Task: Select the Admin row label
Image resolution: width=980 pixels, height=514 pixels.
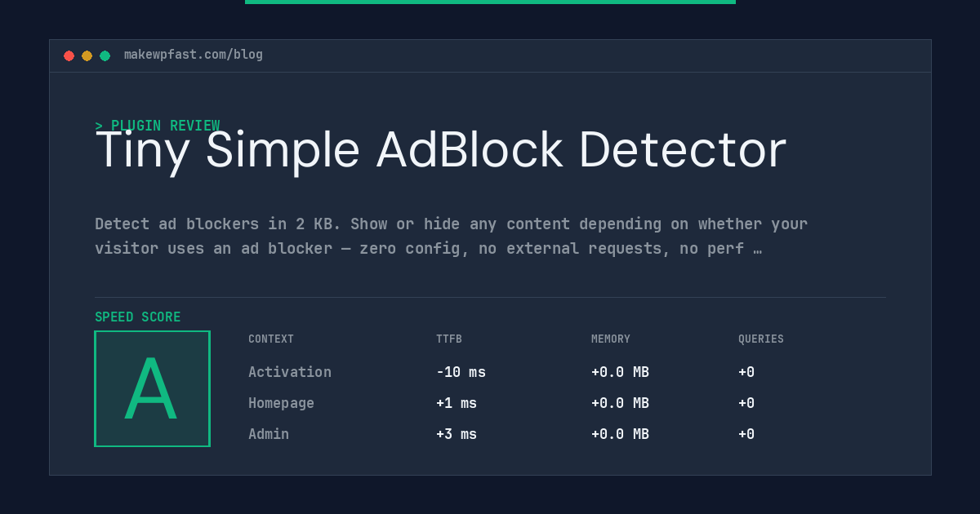Action: tap(269, 434)
